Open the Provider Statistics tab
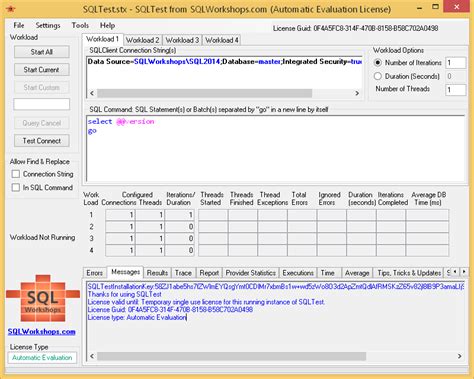474x379 pixels. [251, 273]
